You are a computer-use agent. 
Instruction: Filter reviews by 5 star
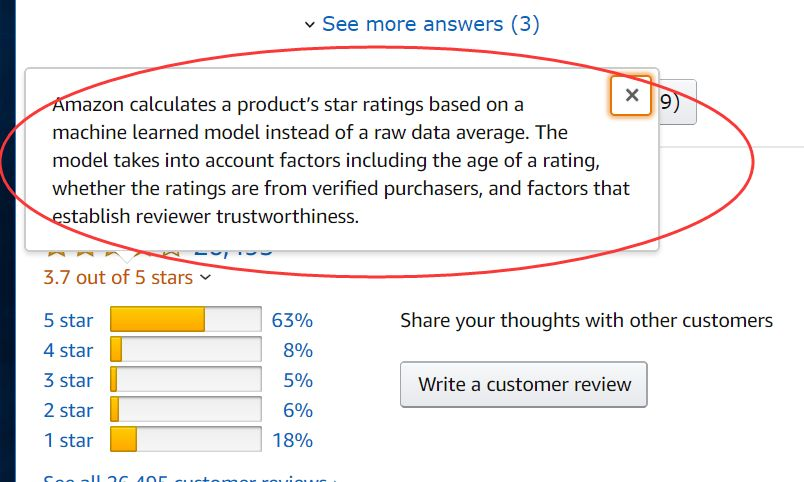(68, 320)
